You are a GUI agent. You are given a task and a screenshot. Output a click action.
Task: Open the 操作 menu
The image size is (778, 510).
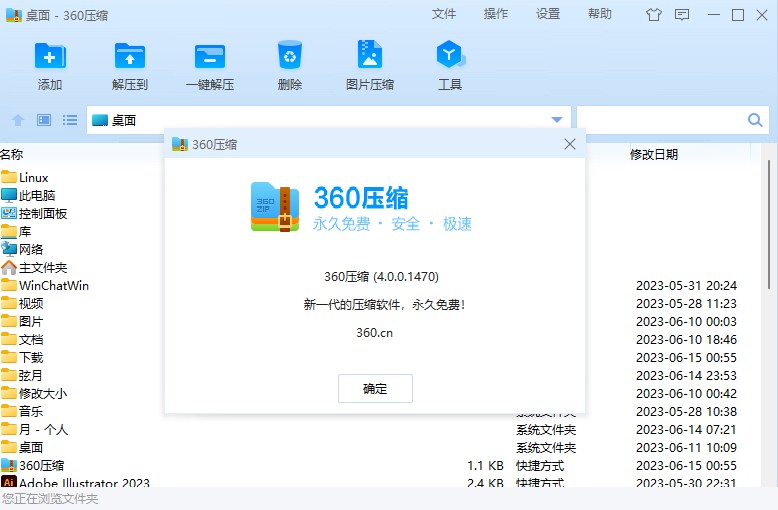pos(496,14)
